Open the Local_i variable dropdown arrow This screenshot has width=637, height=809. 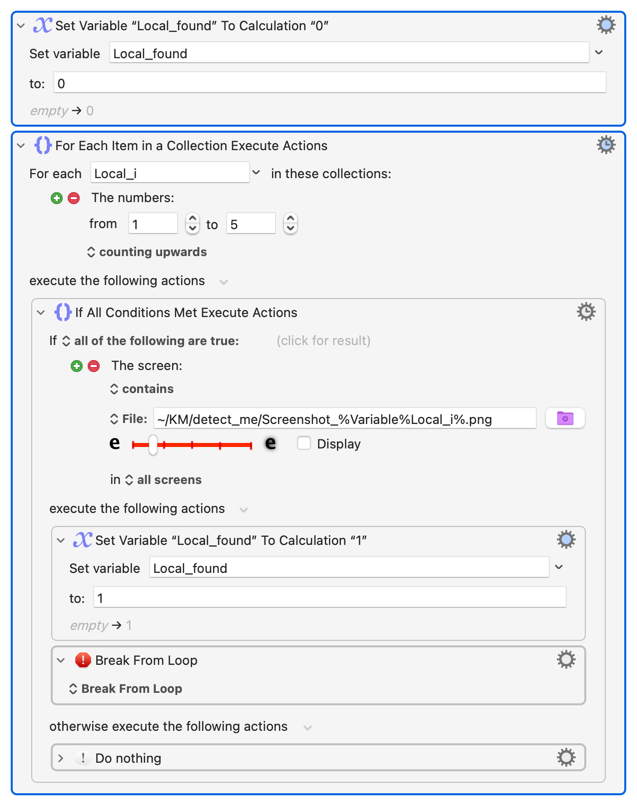[x=256, y=173]
